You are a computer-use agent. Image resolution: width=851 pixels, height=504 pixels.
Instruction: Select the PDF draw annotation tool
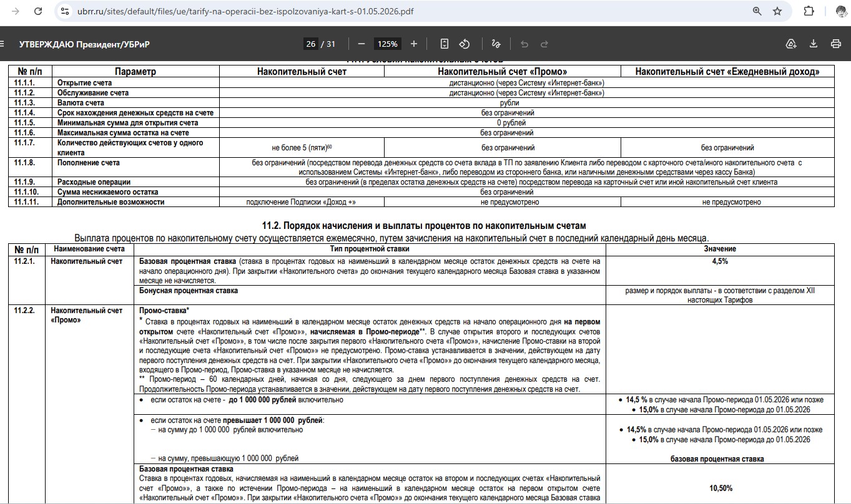point(496,44)
